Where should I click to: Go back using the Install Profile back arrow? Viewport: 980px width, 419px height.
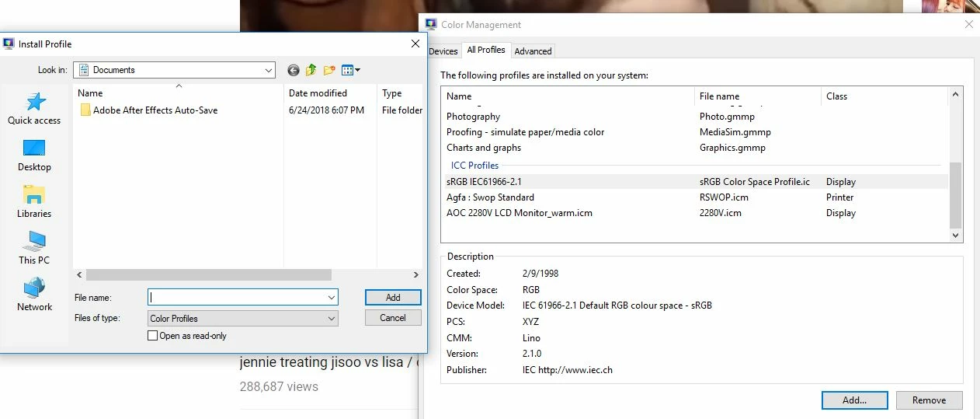click(293, 70)
